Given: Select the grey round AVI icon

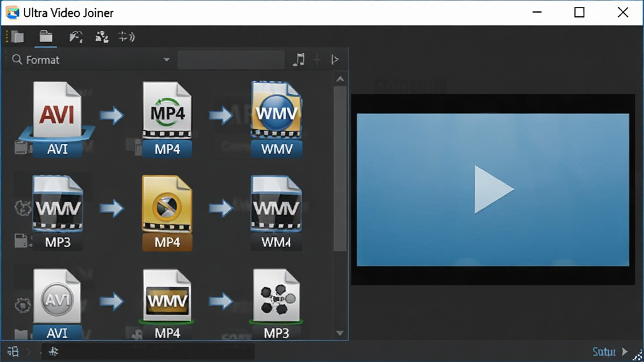Looking at the screenshot, I should point(57,297).
